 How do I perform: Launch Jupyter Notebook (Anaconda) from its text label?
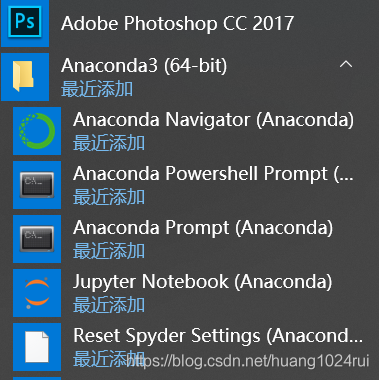point(203,281)
